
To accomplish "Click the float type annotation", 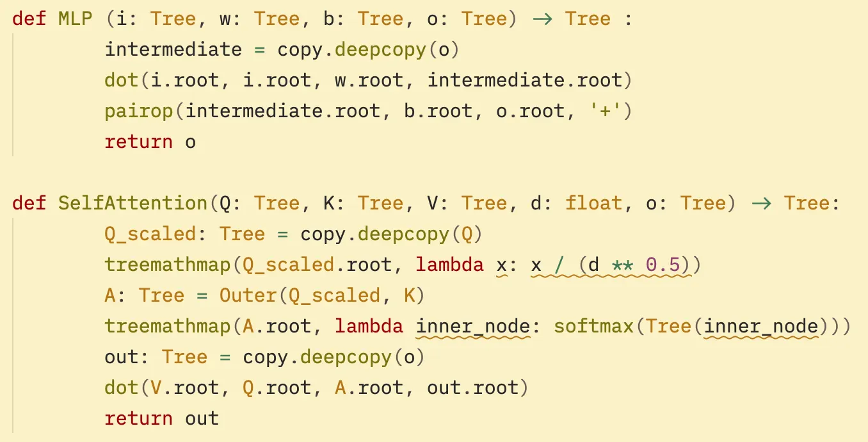I will (594, 203).
